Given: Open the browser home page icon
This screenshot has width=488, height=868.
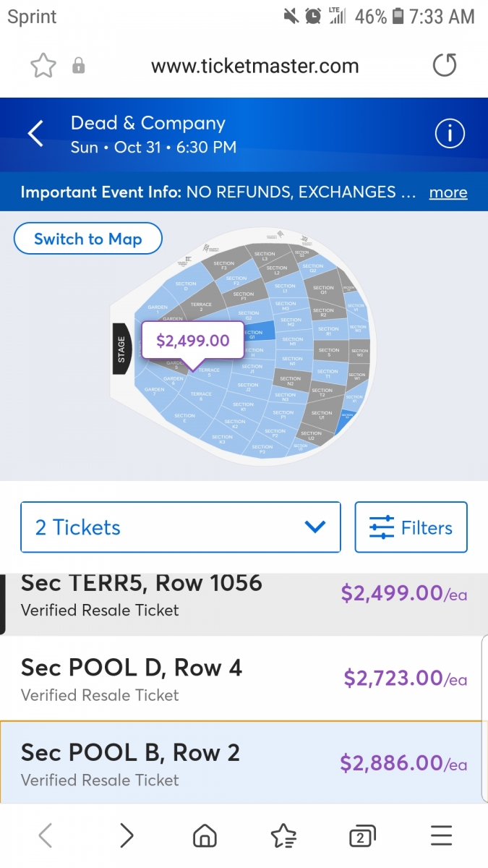Looking at the screenshot, I should pos(205,836).
